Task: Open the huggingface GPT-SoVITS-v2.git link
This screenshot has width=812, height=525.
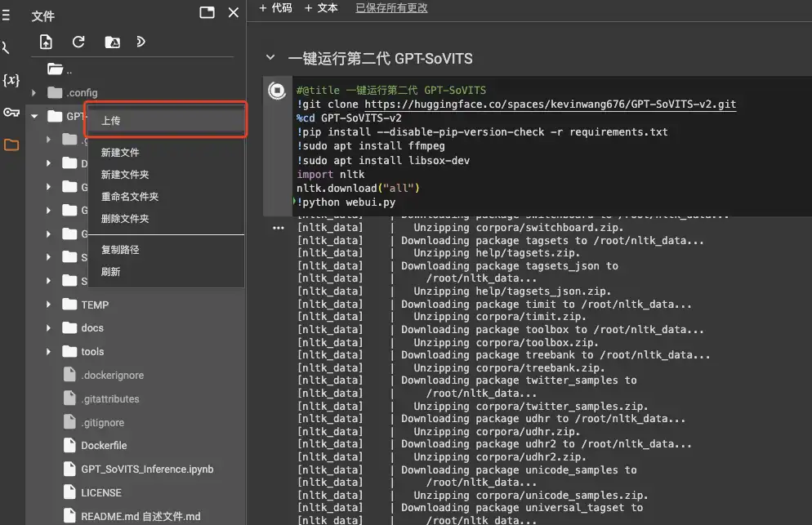Action: click(x=550, y=104)
